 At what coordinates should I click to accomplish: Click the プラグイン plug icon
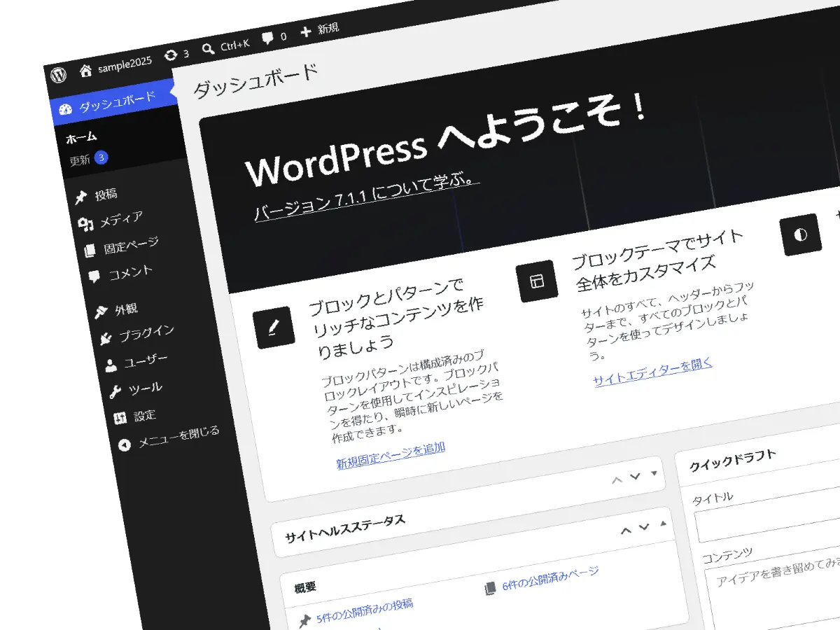106,339
